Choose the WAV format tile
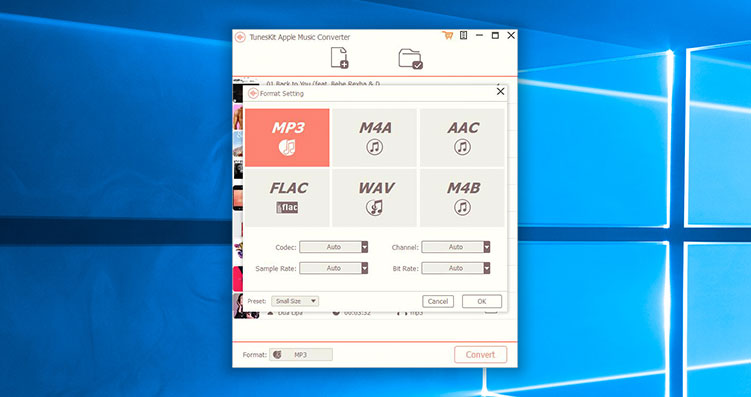Image resolution: width=751 pixels, height=397 pixels. [375, 198]
